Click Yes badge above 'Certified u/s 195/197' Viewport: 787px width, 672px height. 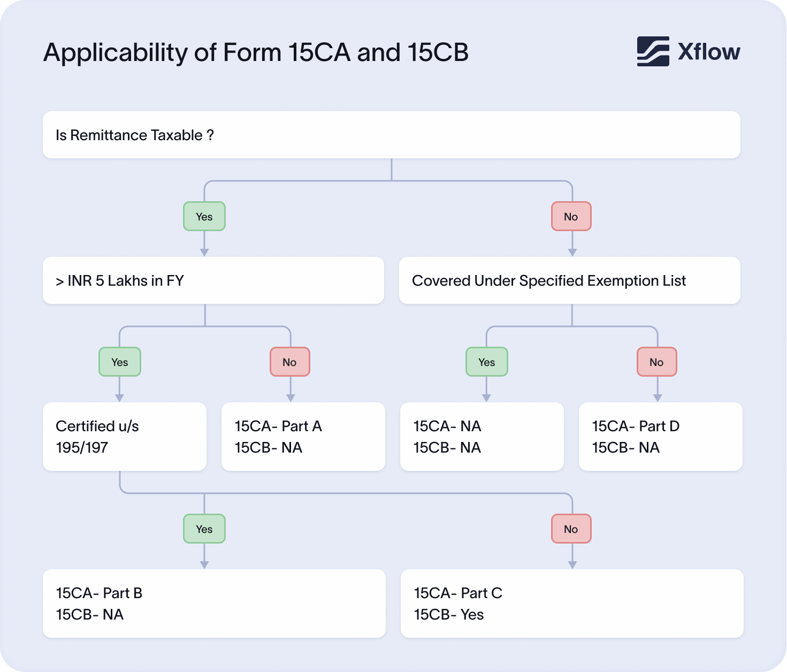pos(120,362)
